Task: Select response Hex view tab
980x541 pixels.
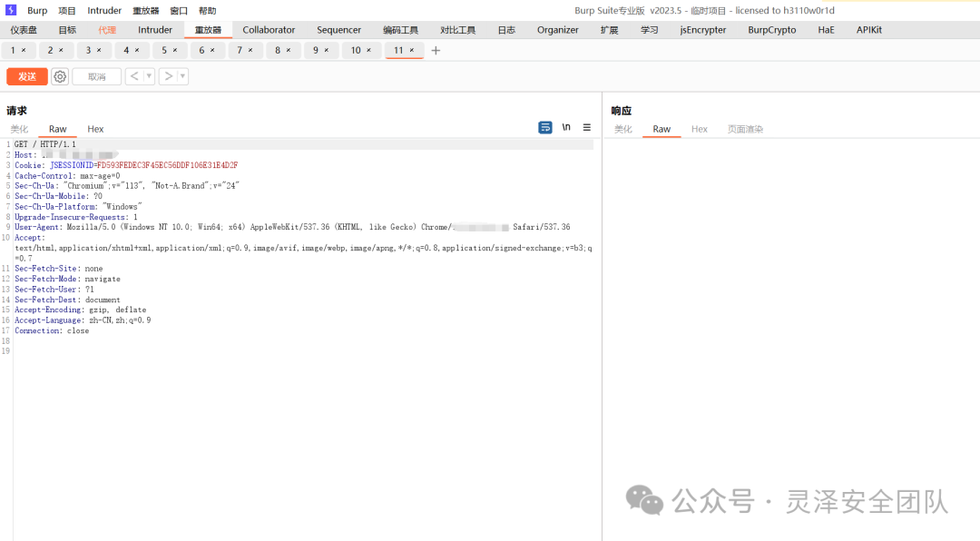Action: (x=700, y=129)
